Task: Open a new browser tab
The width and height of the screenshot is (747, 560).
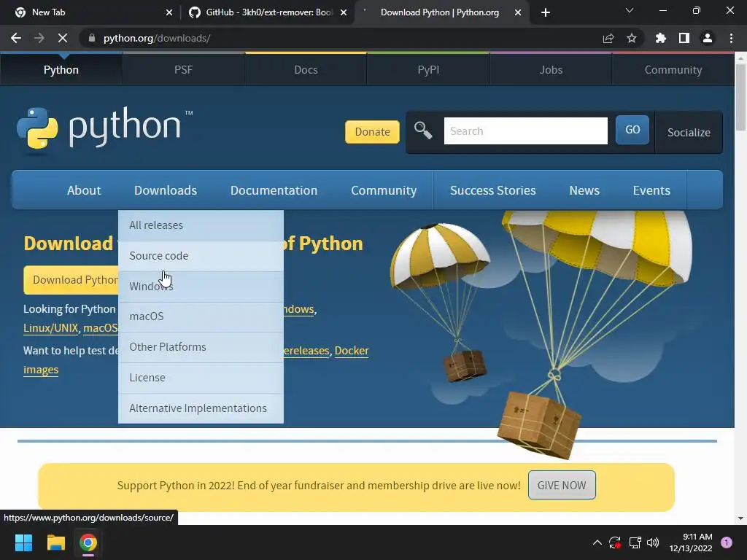Action: [x=546, y=12]
